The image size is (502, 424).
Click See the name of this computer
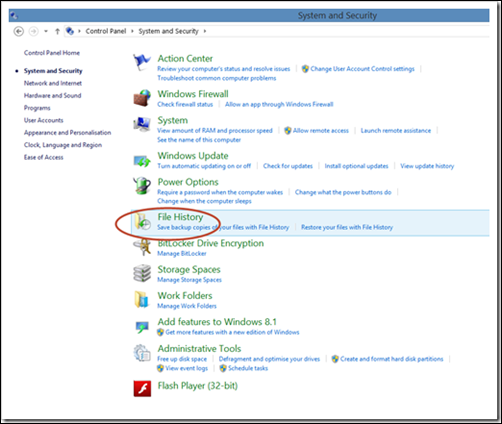[x=199, y=140]
